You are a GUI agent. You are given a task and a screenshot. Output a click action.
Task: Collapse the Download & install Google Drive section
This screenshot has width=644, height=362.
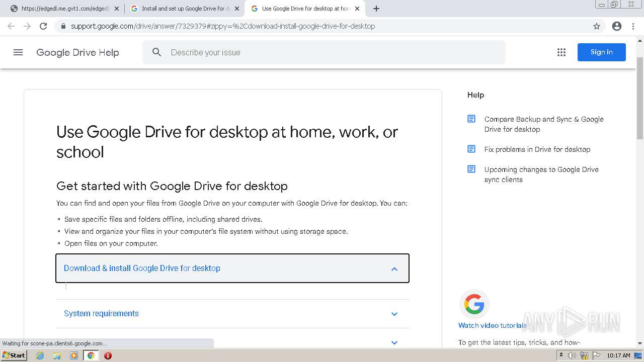[x=232, y=268]
